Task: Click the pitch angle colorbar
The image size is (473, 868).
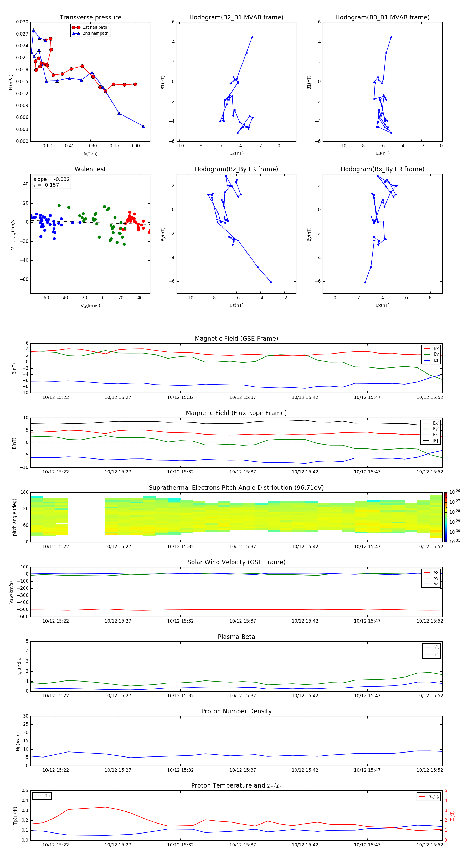Action: click(446, 517)
